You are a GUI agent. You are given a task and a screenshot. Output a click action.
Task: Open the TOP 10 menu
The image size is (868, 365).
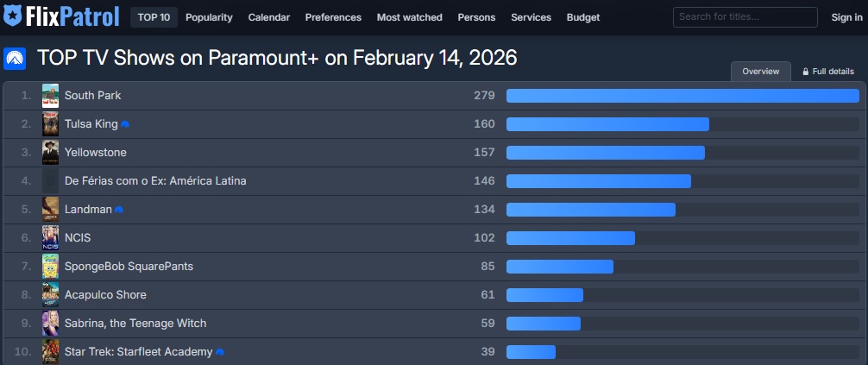tap(154, 17)
